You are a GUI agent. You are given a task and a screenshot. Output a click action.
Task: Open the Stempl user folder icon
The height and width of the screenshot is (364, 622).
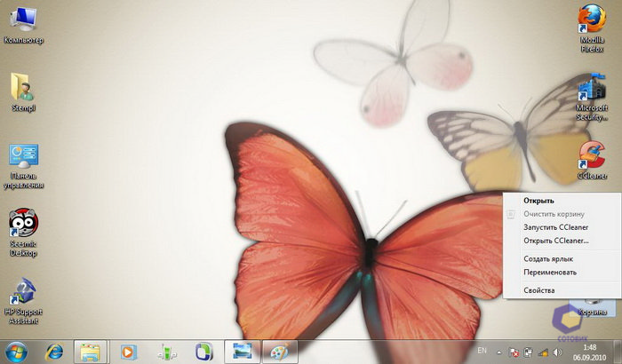(23, 87)
